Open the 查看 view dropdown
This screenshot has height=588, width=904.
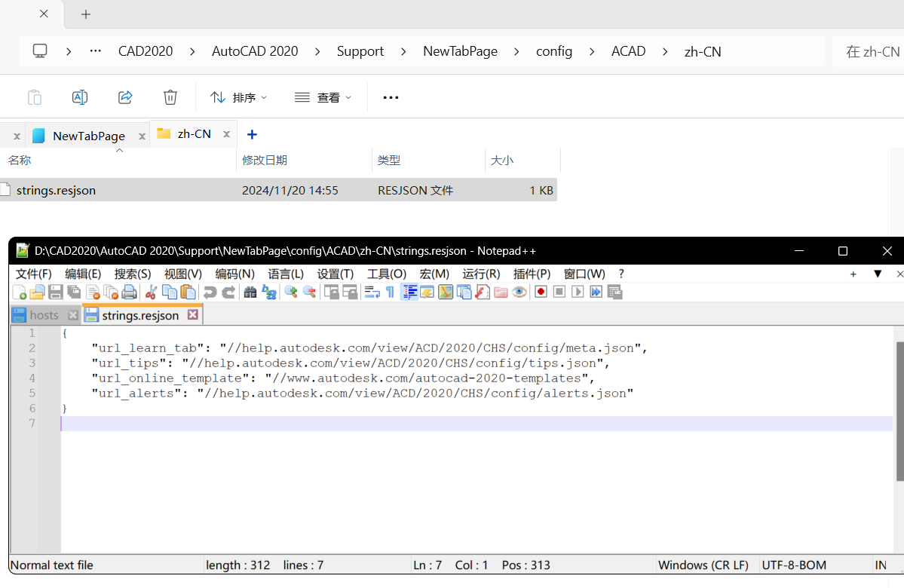(x=323, y=96)
